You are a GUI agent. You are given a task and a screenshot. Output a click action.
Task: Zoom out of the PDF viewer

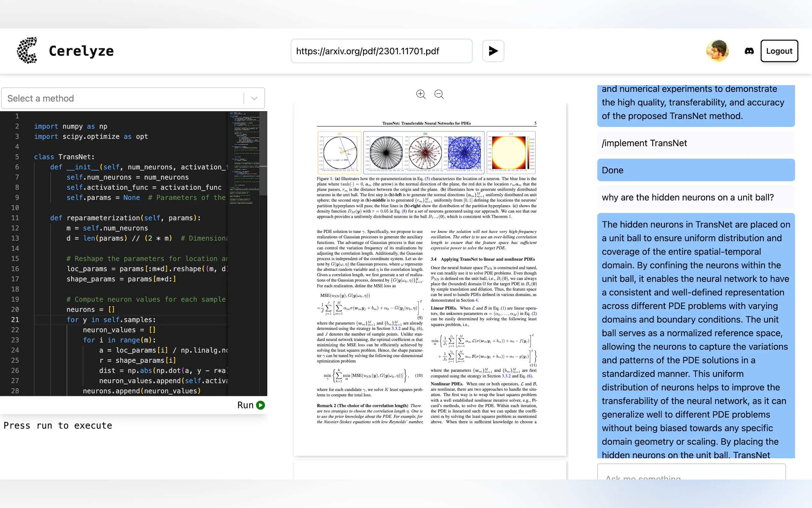[439, 94]
